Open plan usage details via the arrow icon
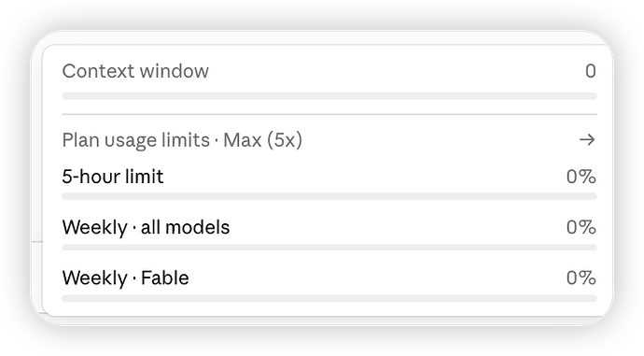This screenshot has height=356, width=644. click(587, 140)
